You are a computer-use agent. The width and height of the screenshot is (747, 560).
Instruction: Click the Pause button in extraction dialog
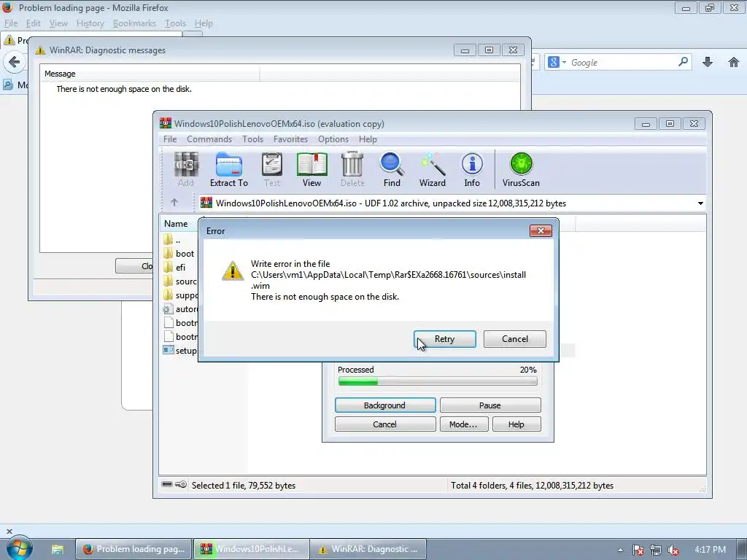click(x=489, y=405)
